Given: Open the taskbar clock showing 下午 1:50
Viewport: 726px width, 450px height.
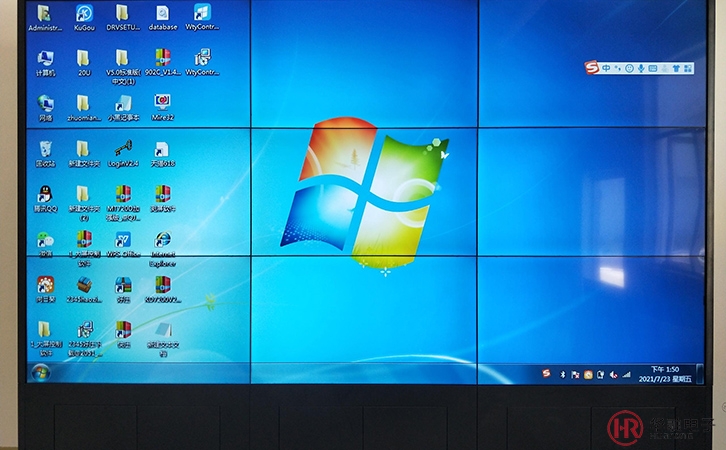Looking at the screenshot, I should [665, 374].
